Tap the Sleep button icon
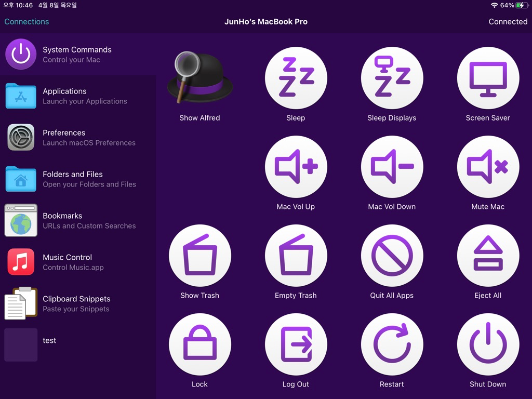 click(296, 78)
